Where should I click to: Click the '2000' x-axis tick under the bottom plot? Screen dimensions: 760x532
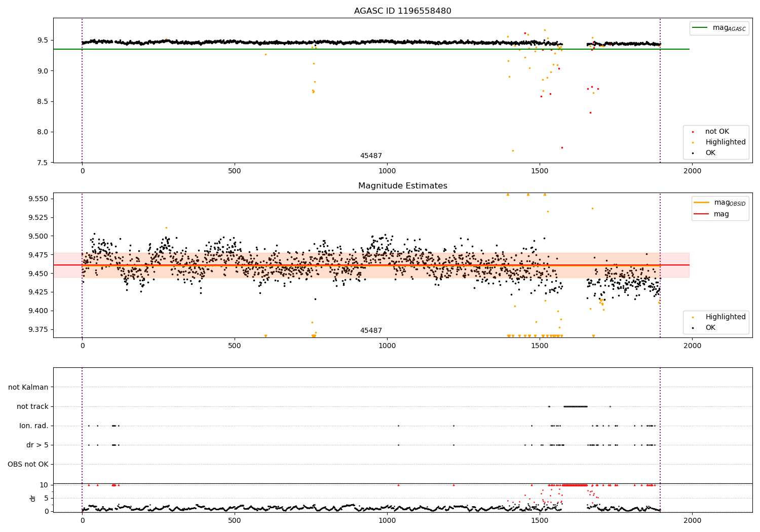[x=692, y=521]
